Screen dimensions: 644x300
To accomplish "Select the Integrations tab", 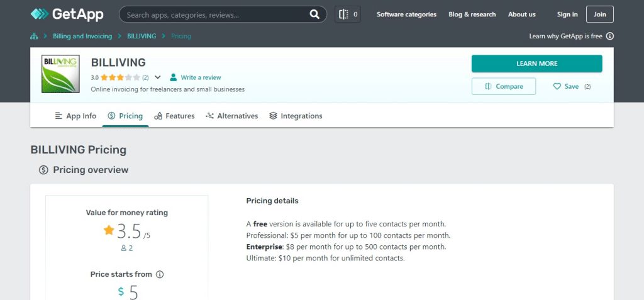I will tap(295, 116).
